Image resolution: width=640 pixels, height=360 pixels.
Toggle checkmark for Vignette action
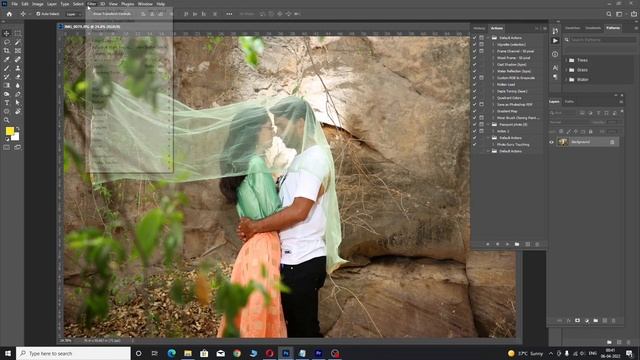pos(474,44)
